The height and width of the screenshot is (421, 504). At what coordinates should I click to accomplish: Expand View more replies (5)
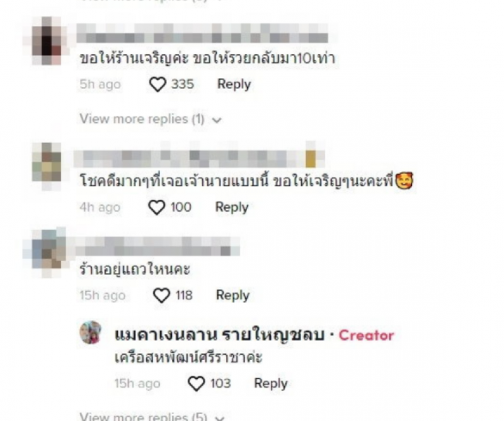coord(152,416)
